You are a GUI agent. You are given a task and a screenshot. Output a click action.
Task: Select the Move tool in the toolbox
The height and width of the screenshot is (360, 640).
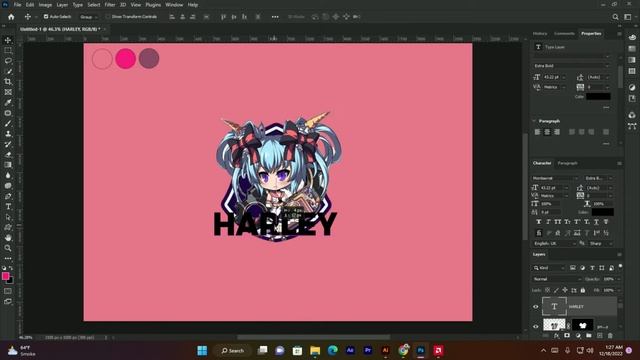tap(8, 40)
